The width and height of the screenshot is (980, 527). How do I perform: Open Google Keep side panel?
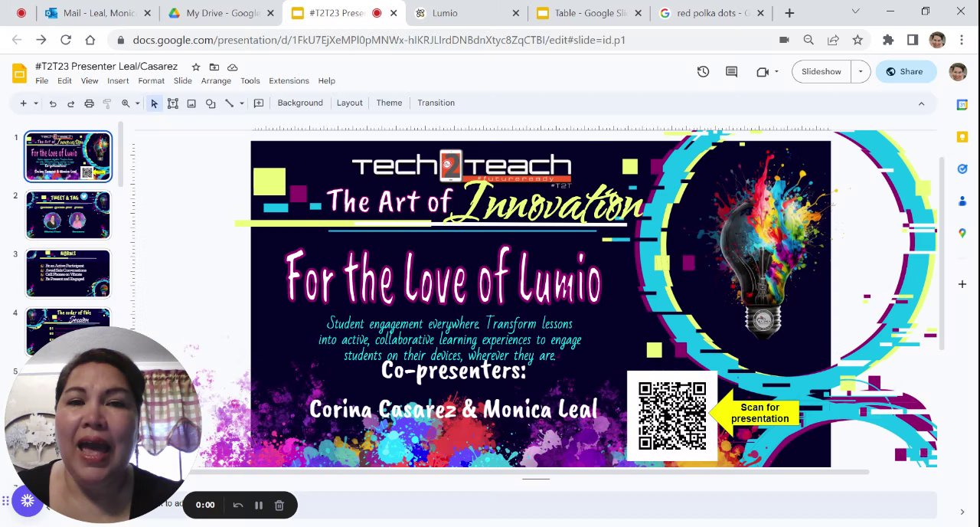pos(962,137)
